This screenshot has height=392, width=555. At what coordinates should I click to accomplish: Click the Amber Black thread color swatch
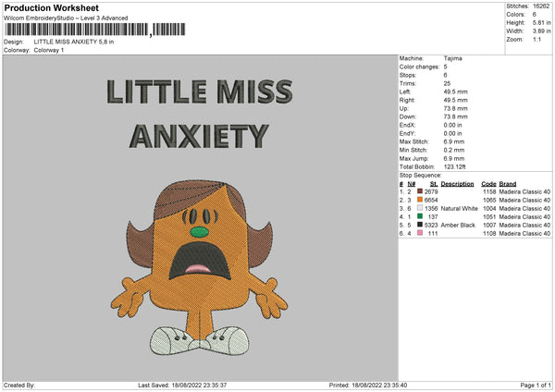coord(420,225)
